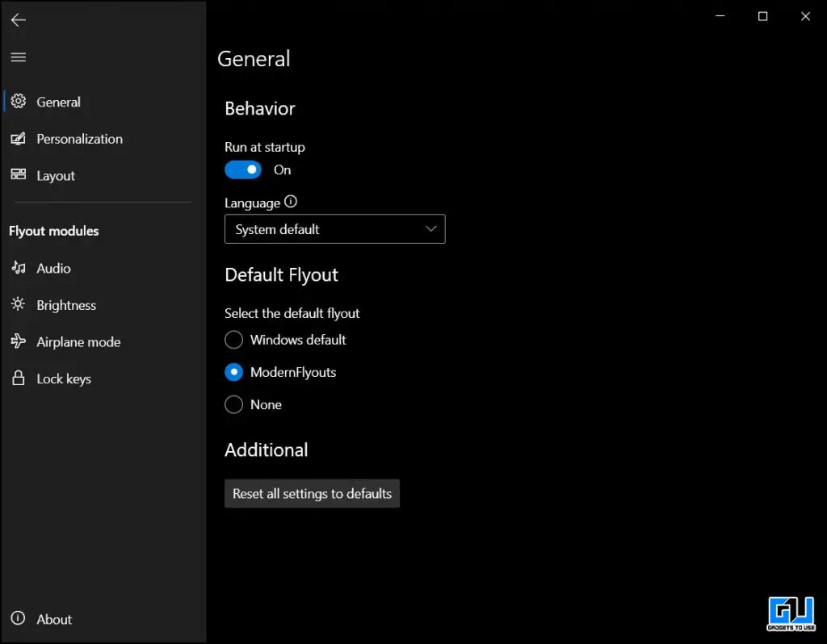Select the Audio flyout module icon
This screenshot has height=644, width=827.
pos(18,268)
